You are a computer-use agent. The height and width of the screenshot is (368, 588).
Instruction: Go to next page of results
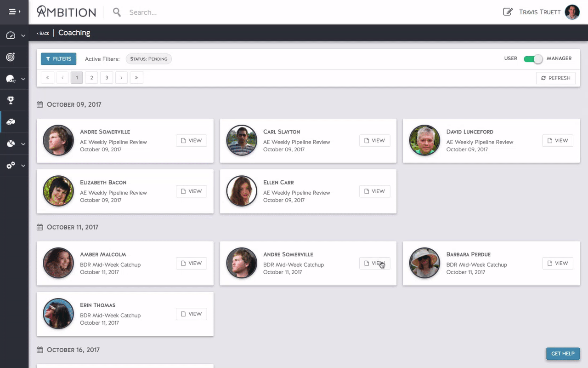point(121,78)
